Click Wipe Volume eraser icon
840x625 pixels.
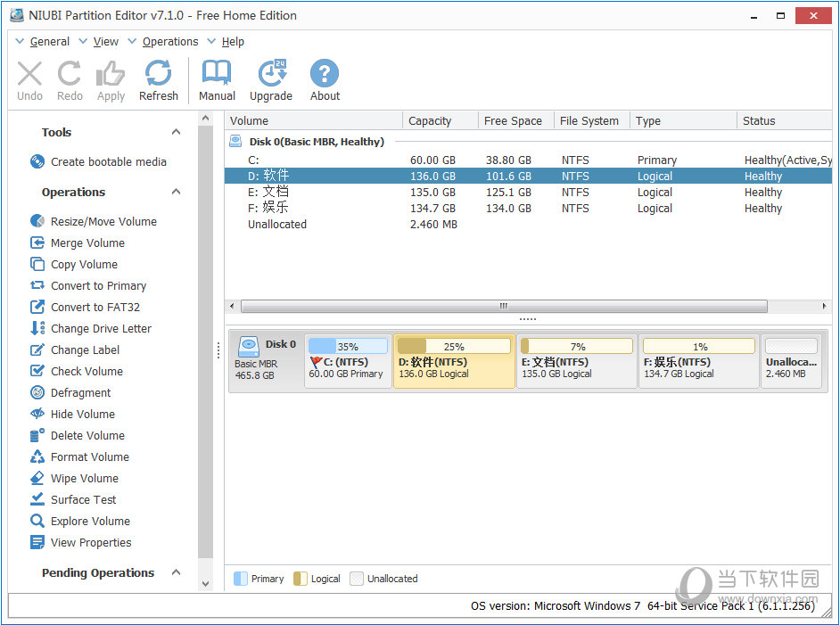click(37, 479)
